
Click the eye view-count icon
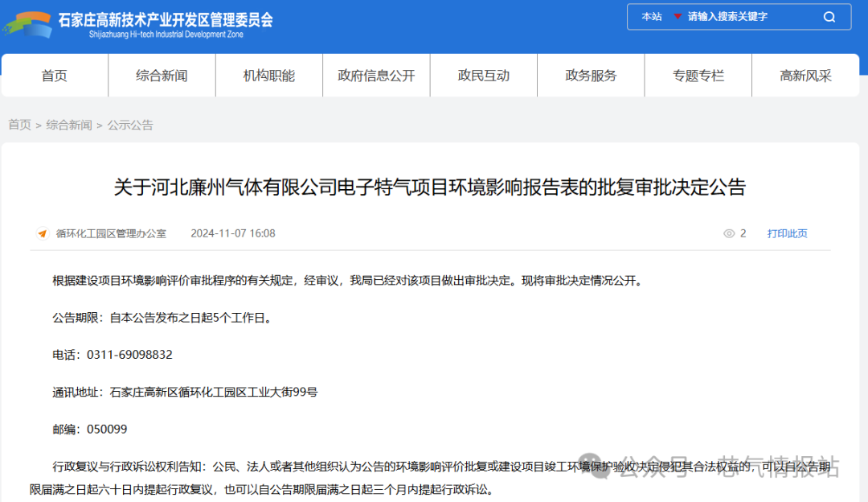729,234
